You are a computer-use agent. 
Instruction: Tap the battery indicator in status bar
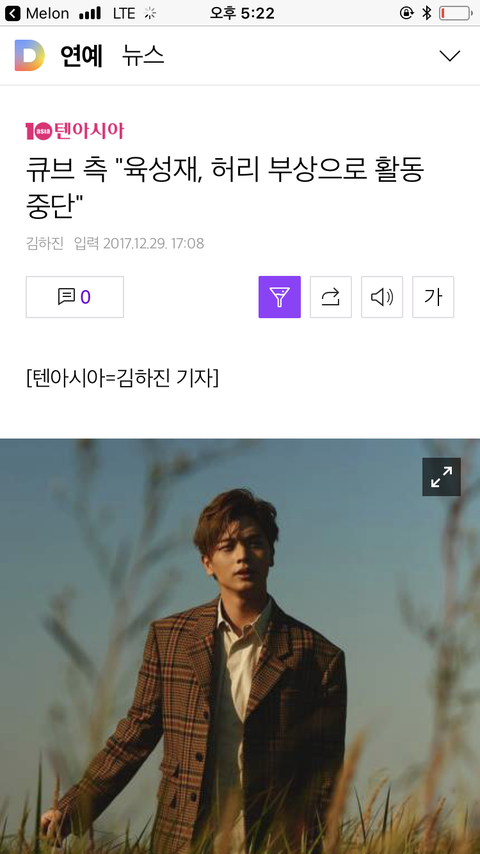[457, 13]
